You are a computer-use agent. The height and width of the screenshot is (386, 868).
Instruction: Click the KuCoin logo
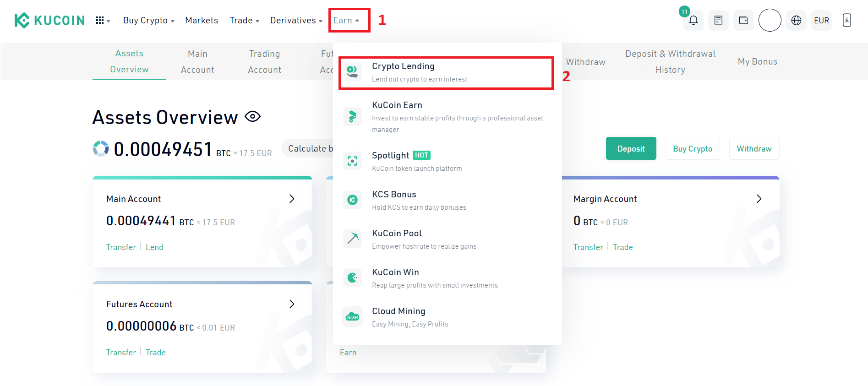49,21
